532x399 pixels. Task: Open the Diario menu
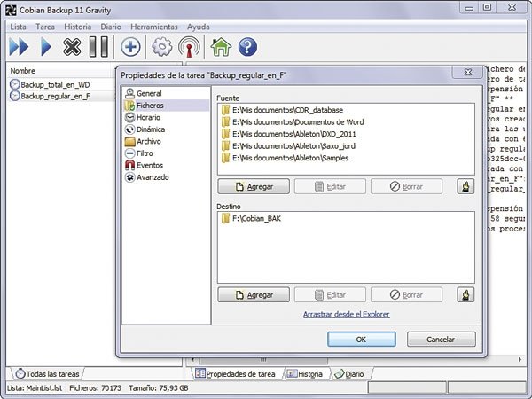[111, 27]
